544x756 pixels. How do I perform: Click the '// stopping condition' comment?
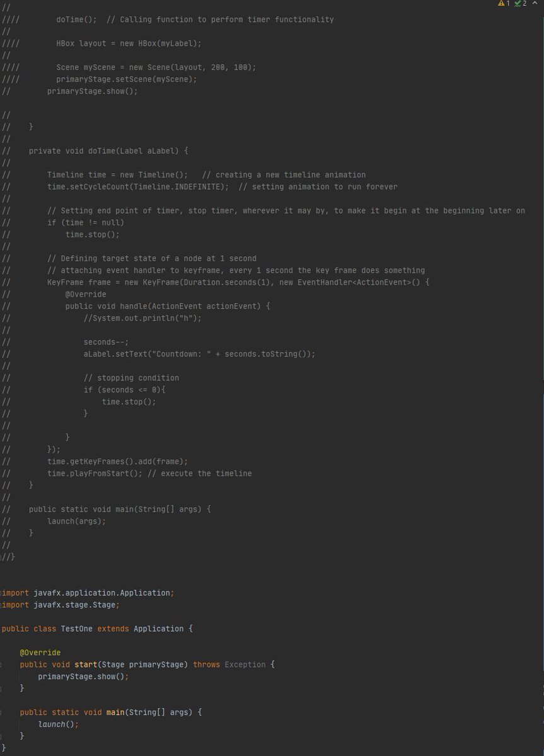(131, 379)
